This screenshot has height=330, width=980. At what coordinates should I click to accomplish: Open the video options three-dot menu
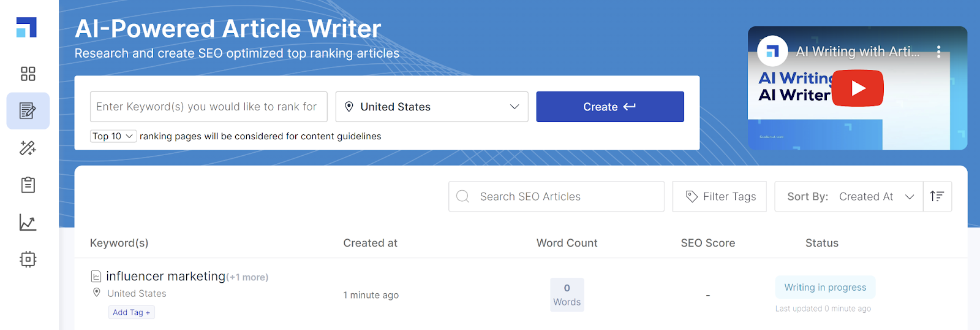click(938, 52)
